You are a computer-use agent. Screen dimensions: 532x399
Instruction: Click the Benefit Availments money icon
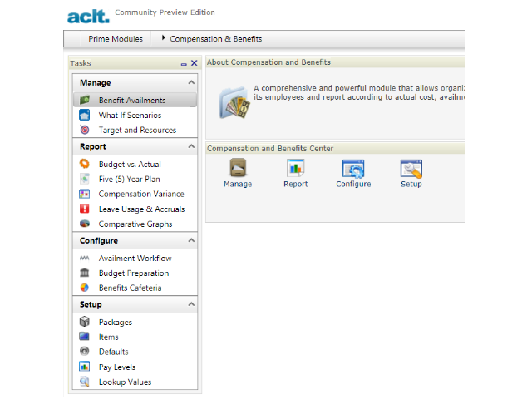point(85,100)
